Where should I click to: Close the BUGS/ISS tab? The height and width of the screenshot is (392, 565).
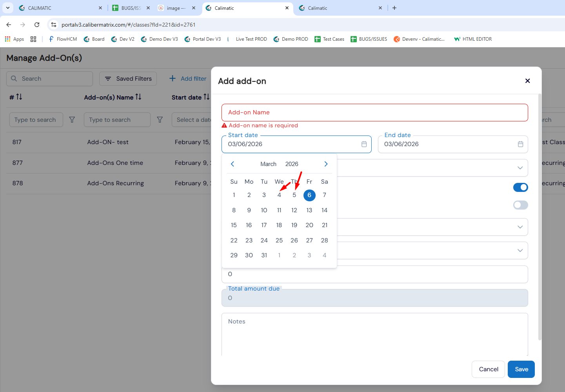coord(148,8)
